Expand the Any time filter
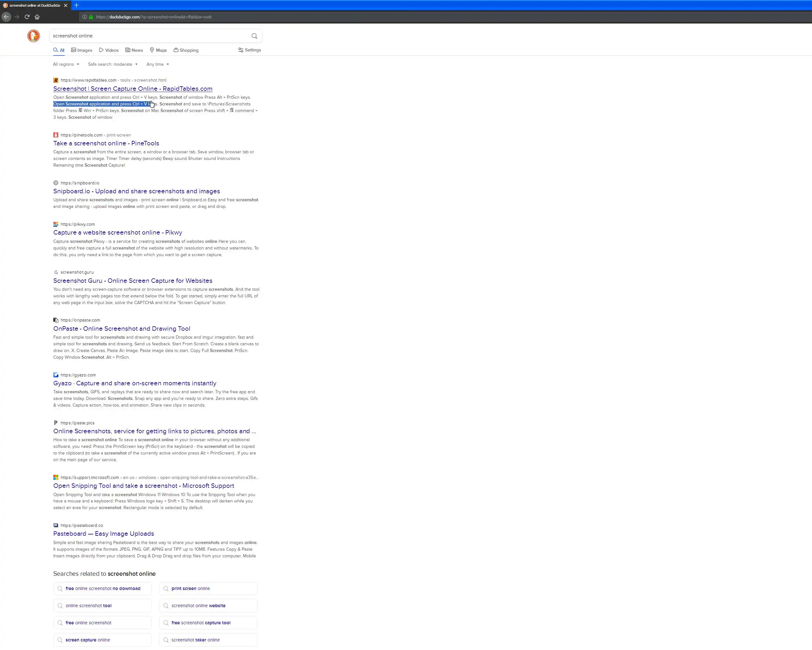This screenshot has height=650, width=812. (157, 64)
